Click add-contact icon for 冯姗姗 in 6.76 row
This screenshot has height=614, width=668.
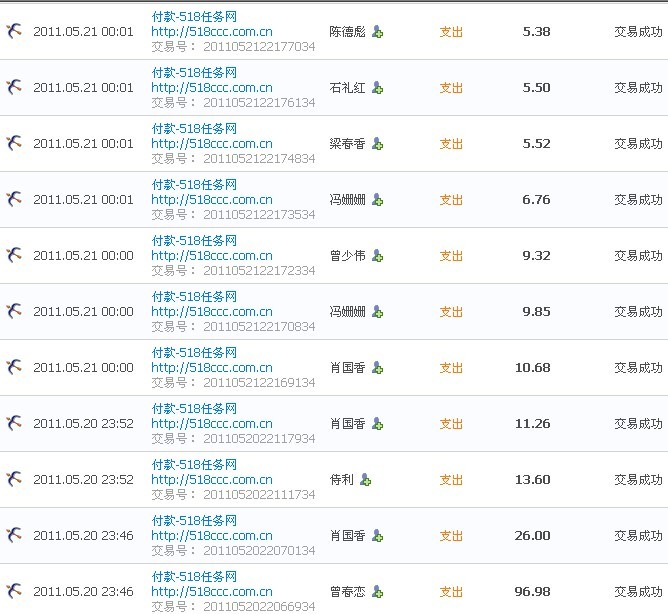coord(377,200)
